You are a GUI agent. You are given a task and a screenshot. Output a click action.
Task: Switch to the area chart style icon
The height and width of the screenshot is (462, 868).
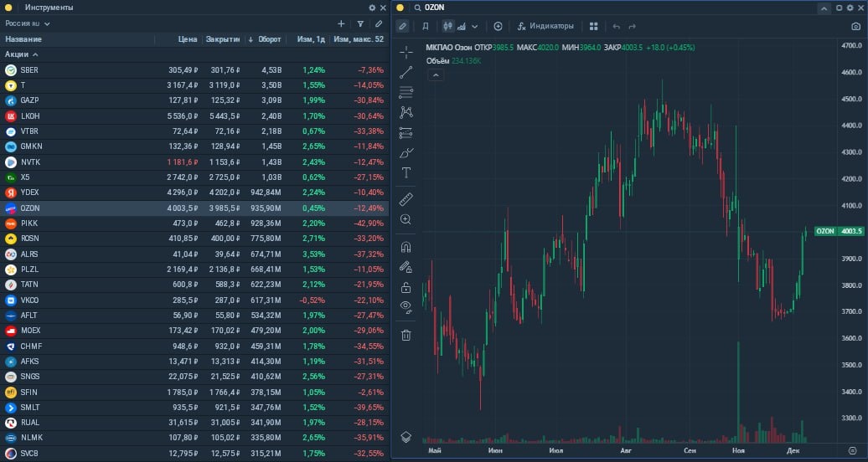[462, 26]
